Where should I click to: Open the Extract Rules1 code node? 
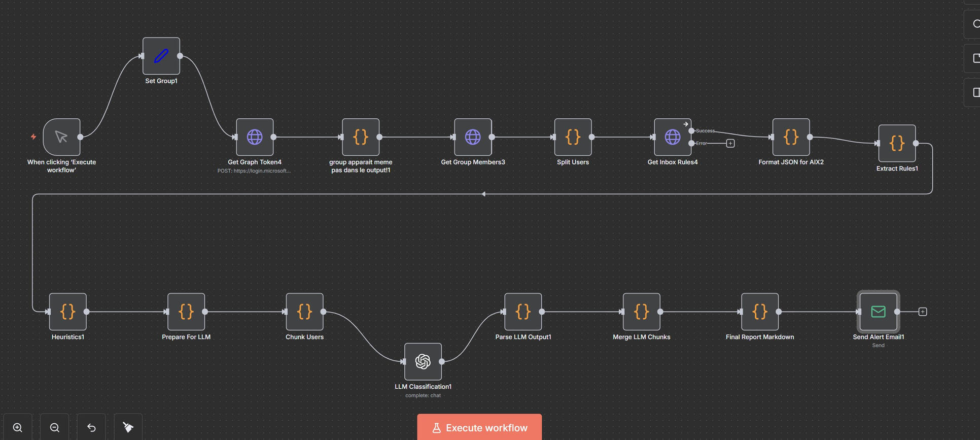pos(897,143)
